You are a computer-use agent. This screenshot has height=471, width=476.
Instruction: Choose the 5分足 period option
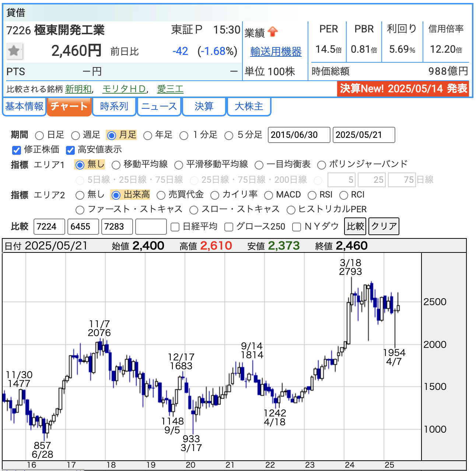[x=229, y=136]
